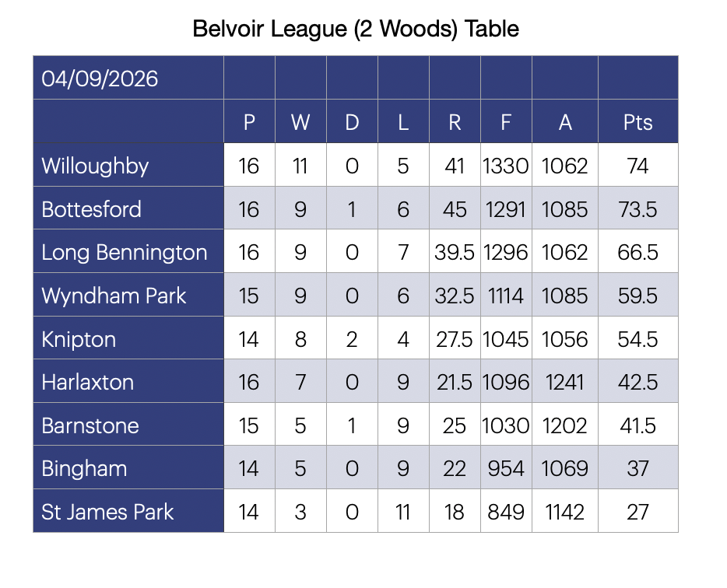Select the L column header

(x=403, y=121)
